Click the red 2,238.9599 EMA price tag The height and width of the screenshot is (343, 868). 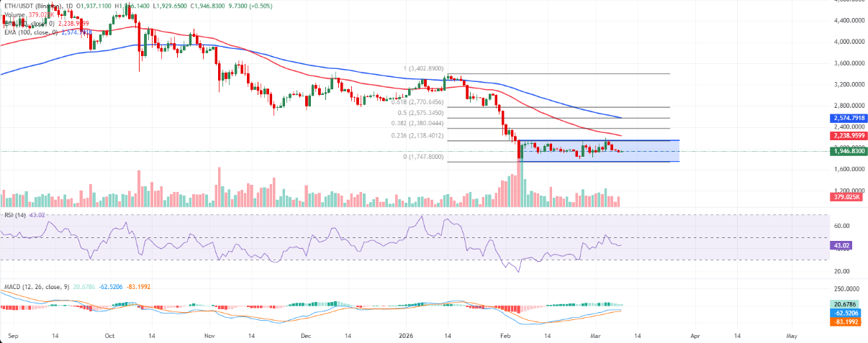click(x=849, y=134)
